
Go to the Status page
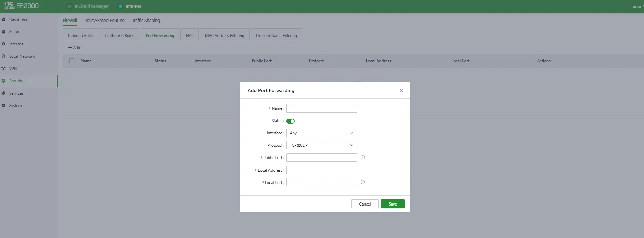[14, 32]
